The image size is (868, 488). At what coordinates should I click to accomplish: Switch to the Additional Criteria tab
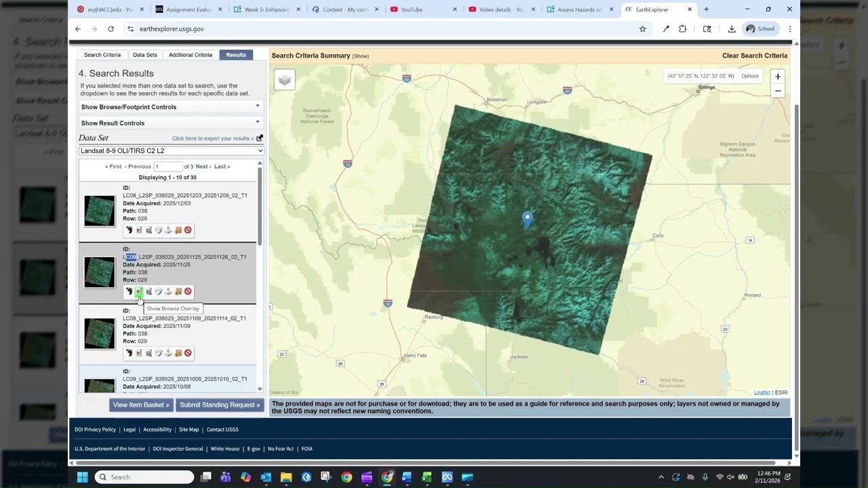191,55
